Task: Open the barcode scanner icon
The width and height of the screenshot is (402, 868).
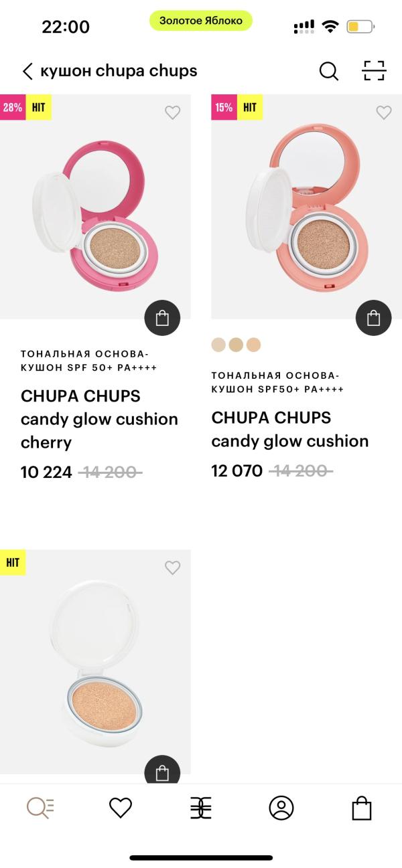Action: pyautogui.click(x=374, y=71)
